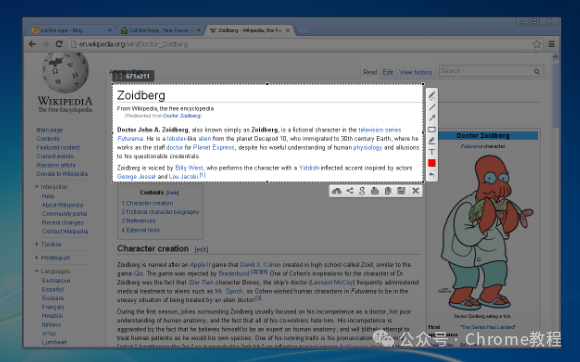580x362 pixels.
Task: Open the 'David X. Cohen' link
Action: 260,265
